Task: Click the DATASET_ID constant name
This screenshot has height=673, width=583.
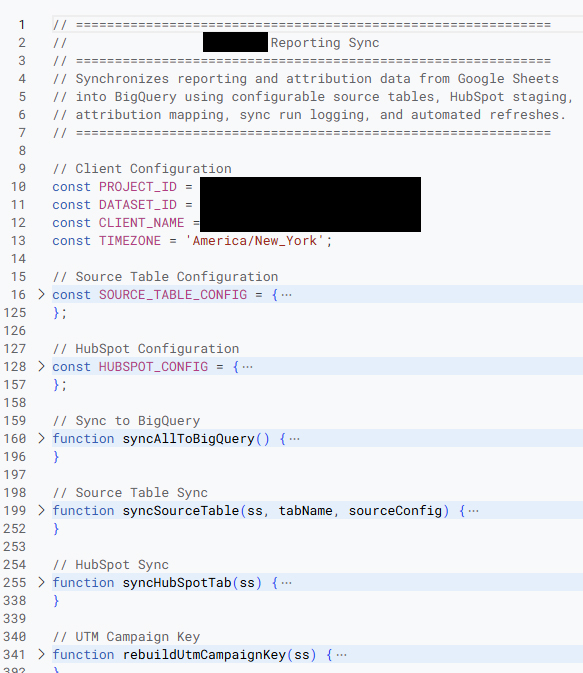Action: click(x=138, y=205)
